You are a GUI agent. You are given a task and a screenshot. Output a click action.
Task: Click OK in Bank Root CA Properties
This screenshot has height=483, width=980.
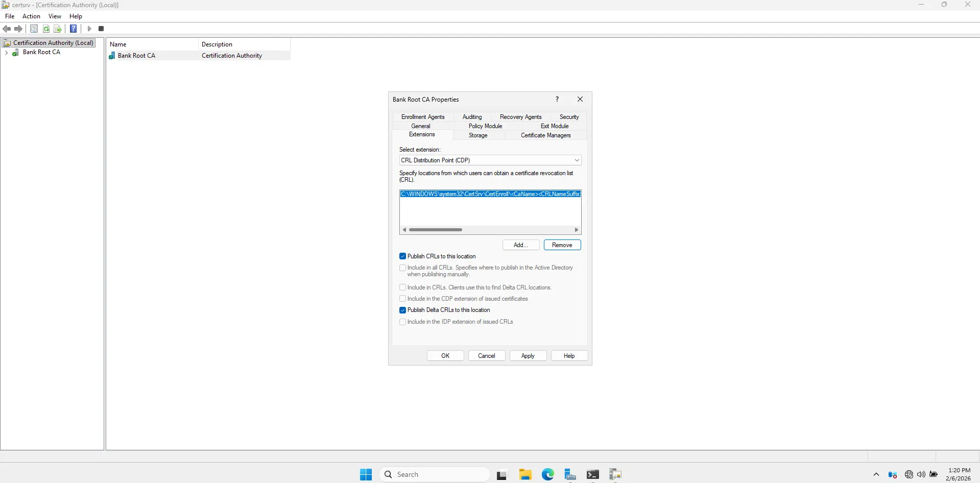[445, 356]
